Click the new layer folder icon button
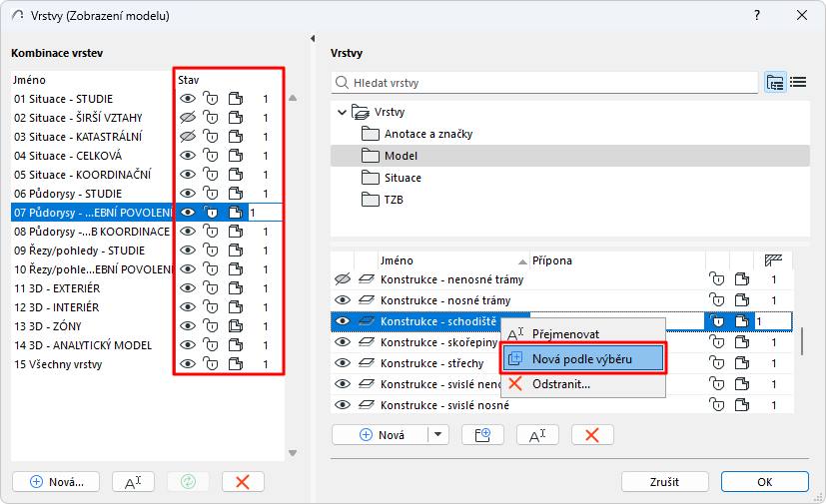 coord(482,434)
